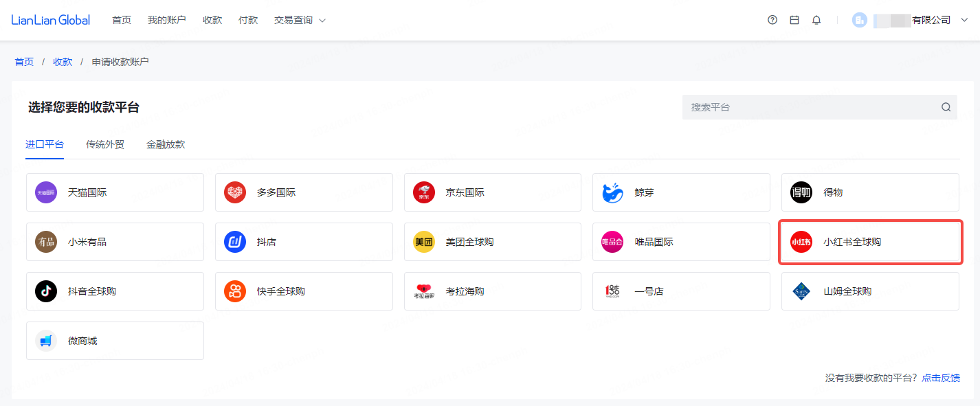The height and width of the screenshot is (406, 980).
Task: Click the help question mark icon
Action: coord(772,20)
